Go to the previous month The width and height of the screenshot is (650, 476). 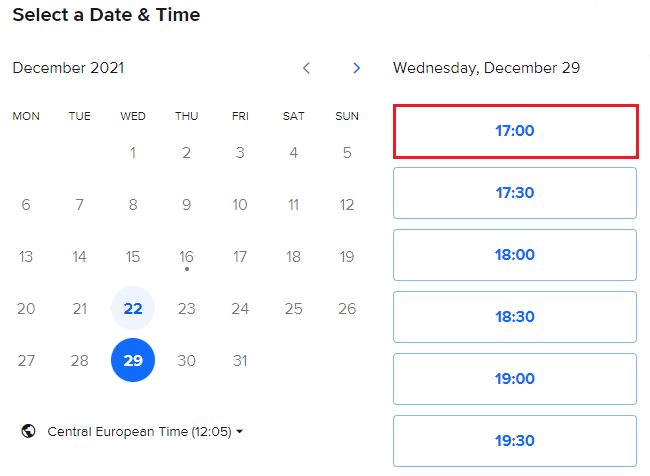[x=306, y=68]
